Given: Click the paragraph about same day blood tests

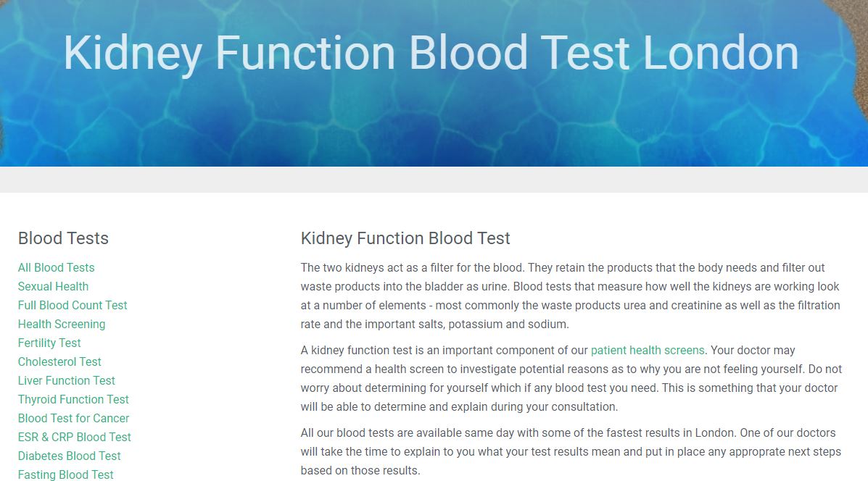Looking at the screenshot, I should pyautogui.click(x=571, y=452).
